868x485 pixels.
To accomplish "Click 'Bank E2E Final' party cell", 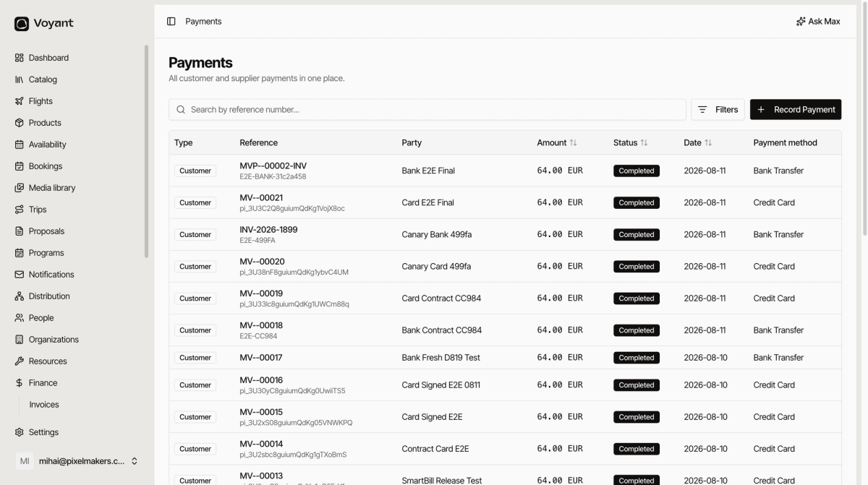I will click(x=428, y=171).
